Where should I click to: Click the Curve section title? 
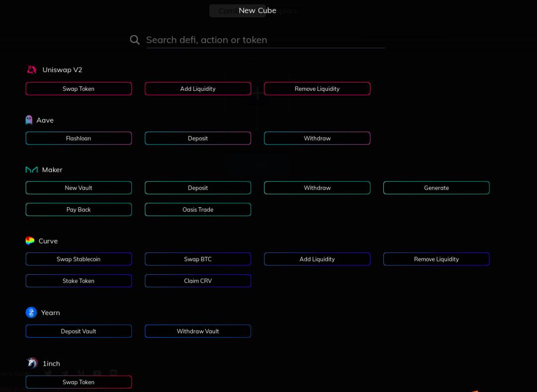[x=48, y=241]
